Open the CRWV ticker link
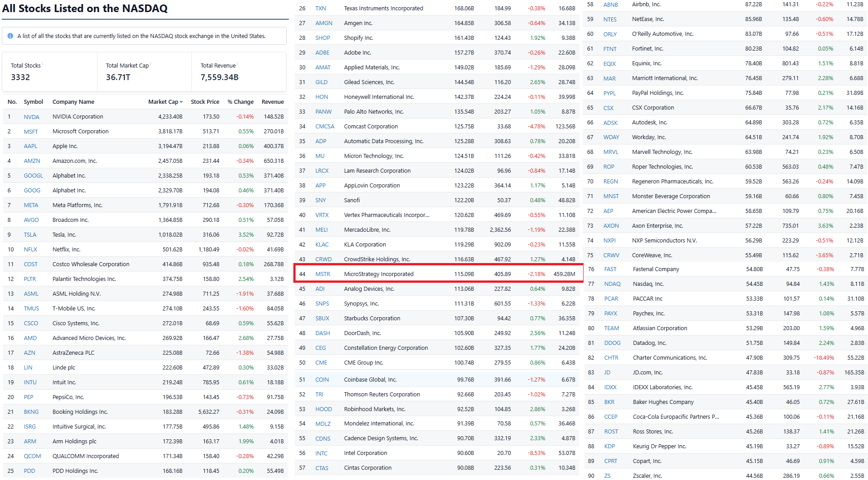Screen dimensions: 868x480 [611, 255]
